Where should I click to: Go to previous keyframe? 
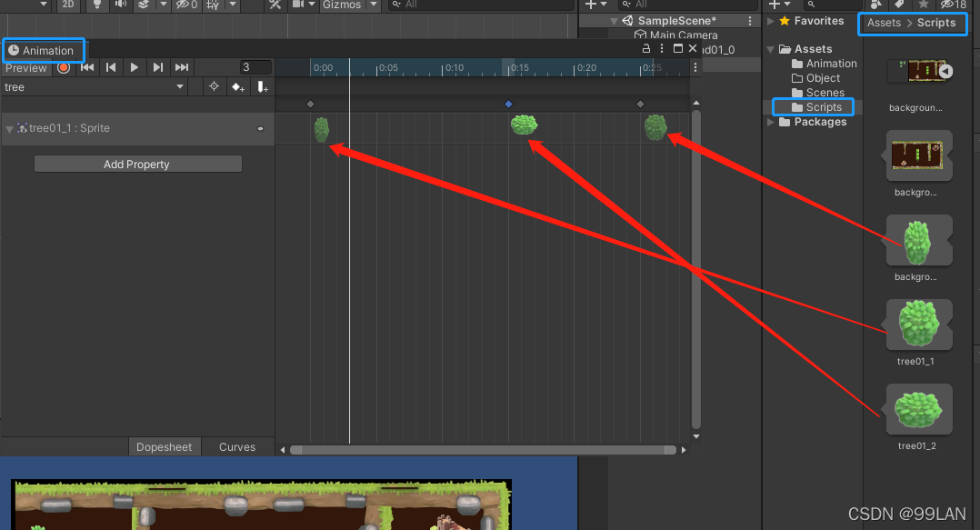tap(111, 67)
